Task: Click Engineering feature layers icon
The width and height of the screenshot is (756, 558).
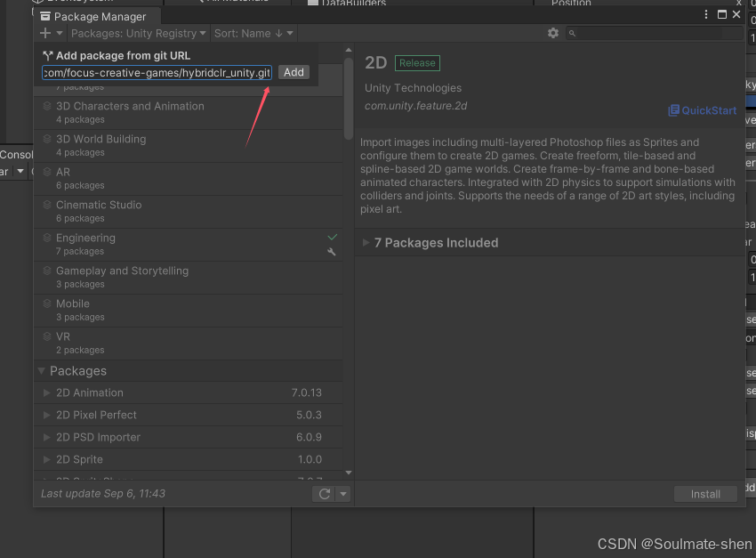Action: [x=47, y=238]
